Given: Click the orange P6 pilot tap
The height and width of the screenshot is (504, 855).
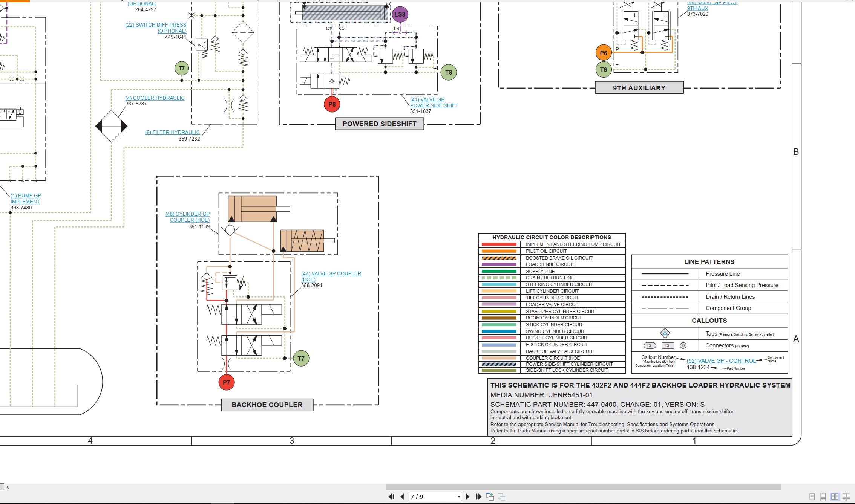Looking at the screenshot, I should pos(603,53).
